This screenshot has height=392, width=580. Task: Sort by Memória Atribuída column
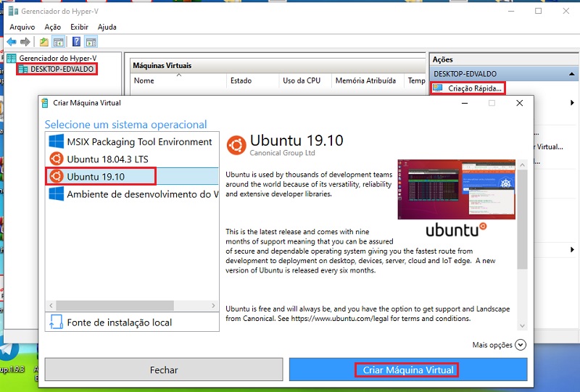[368, 80]
